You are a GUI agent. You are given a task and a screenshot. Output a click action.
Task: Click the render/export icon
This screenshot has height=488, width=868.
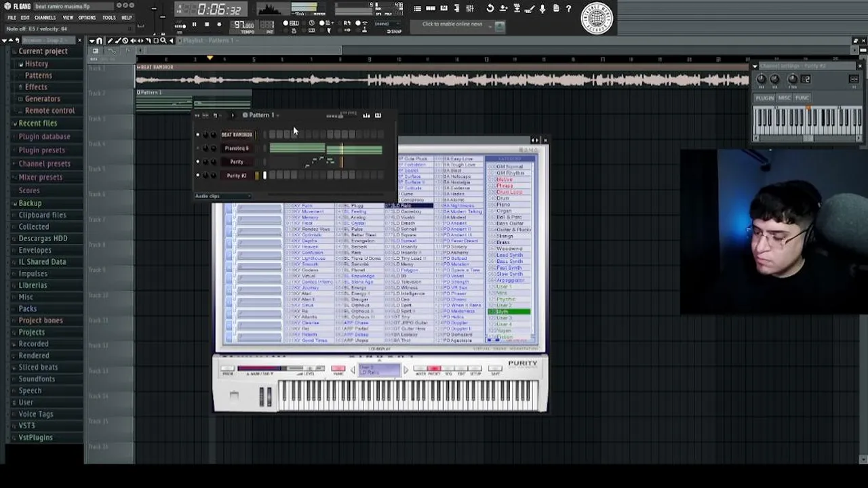click(517, 9)
